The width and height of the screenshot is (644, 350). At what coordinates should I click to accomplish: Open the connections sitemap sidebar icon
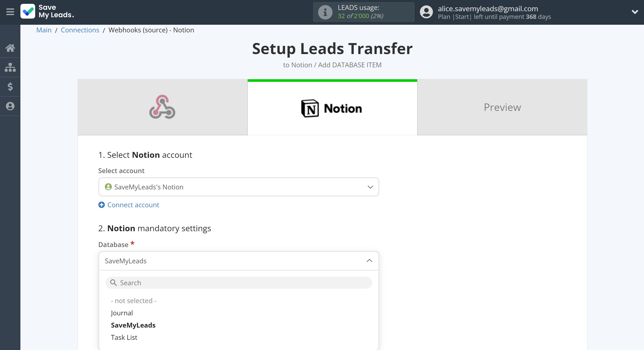(10, 67)
